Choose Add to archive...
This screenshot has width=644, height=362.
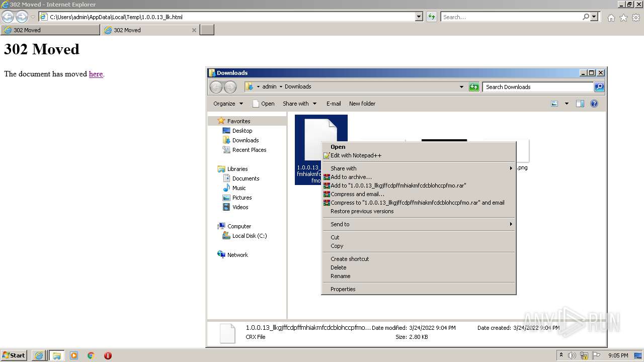(x=419, y=177)
